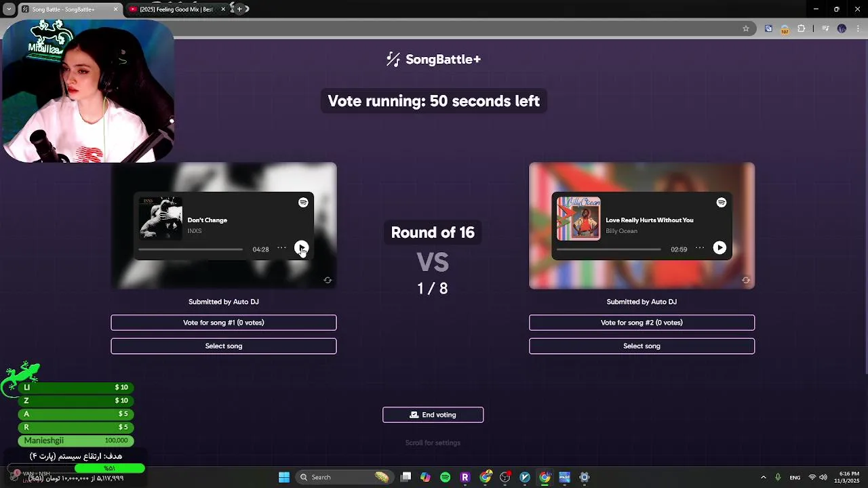Open the extension with 107 badge

785,29
